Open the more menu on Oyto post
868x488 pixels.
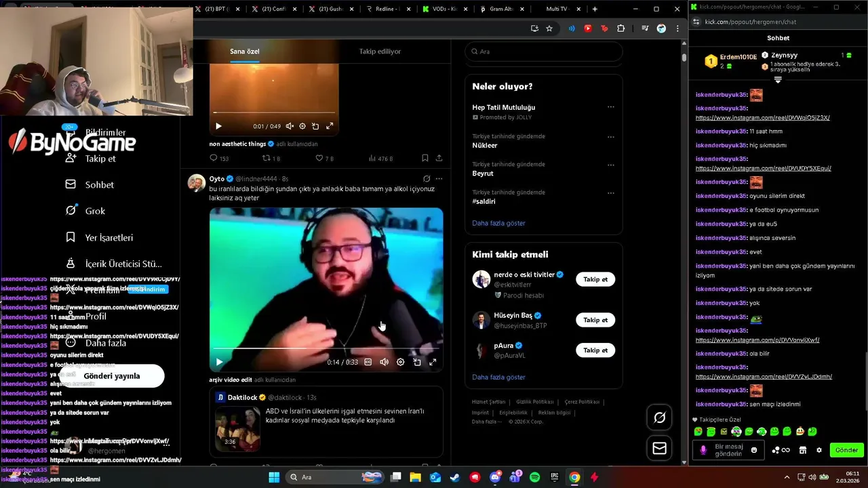439,179
